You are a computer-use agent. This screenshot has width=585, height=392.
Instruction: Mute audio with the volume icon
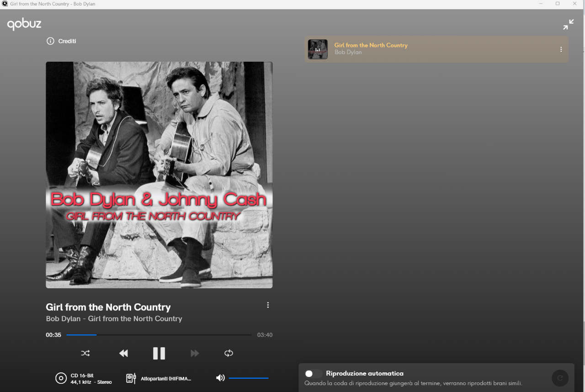pyautogui.click(x=220, y=378)
